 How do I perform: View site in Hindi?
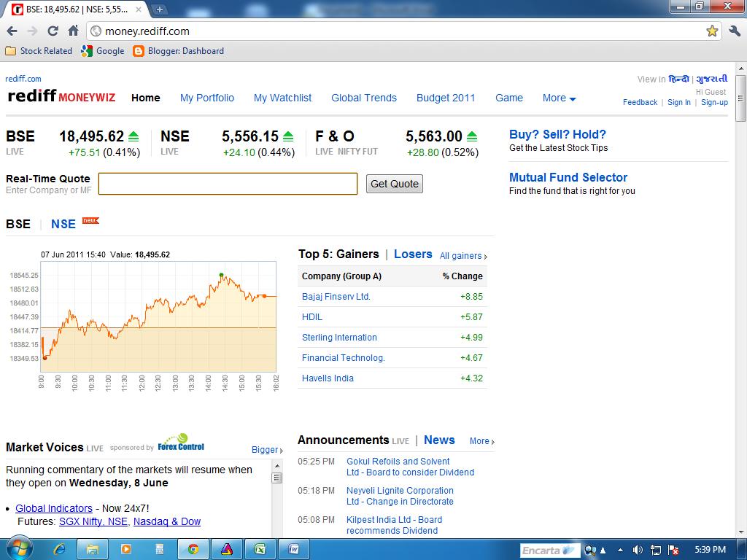pyautogui.click(x=679, y=79)
